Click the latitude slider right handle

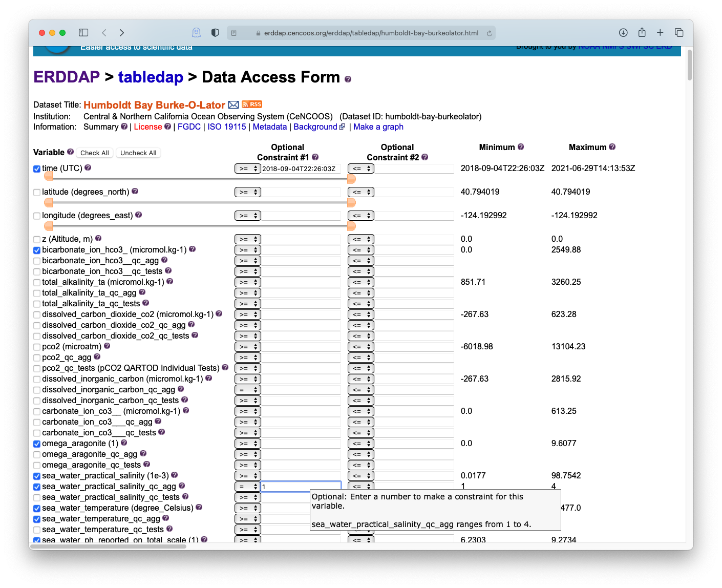[x=351, y=202]
